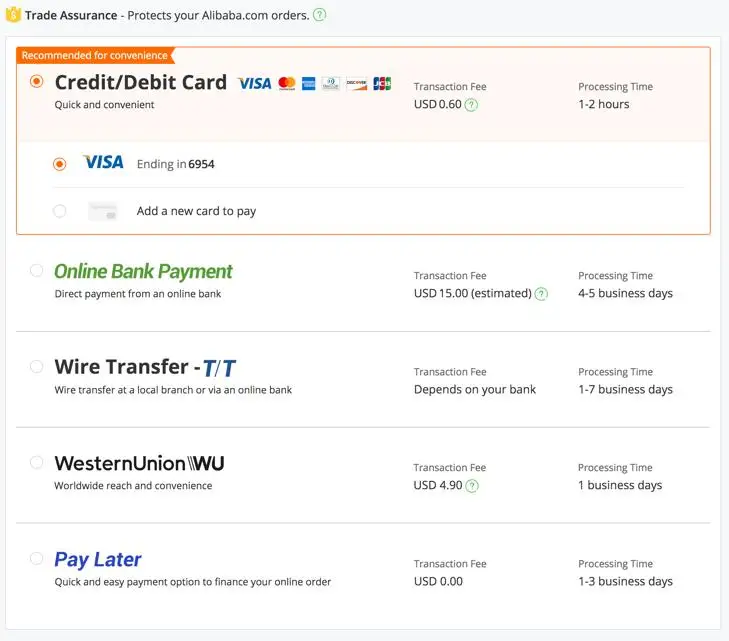Select the Western Union radio button
Image resolution: width=729 pixels, height=641 pixels.
tap(37, 462)
